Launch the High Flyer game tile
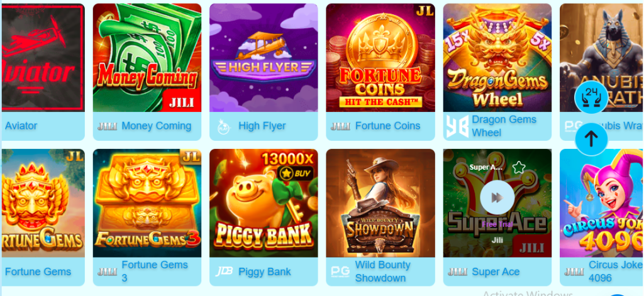Screen dimensions: 644x296 click(x=264, y=57)
